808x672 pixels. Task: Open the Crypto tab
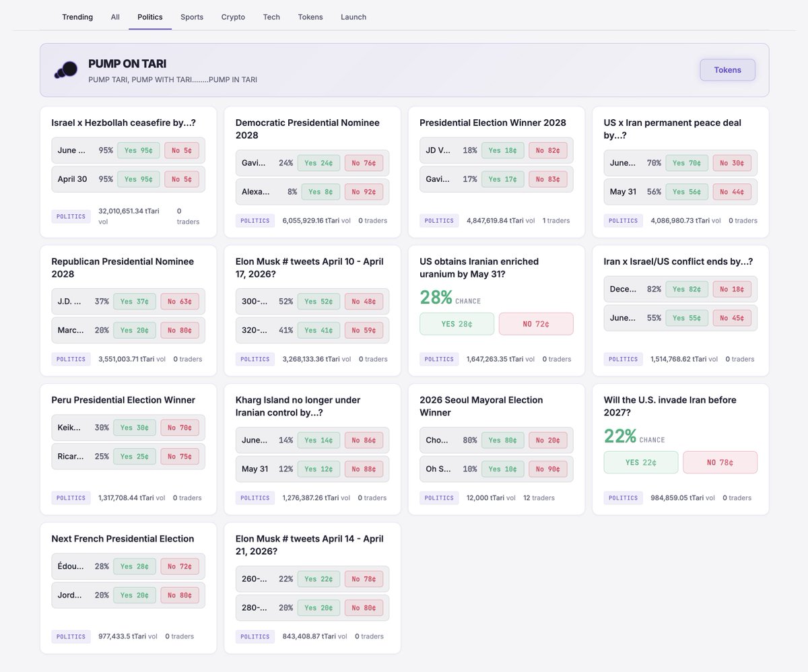tap(233, 17)
